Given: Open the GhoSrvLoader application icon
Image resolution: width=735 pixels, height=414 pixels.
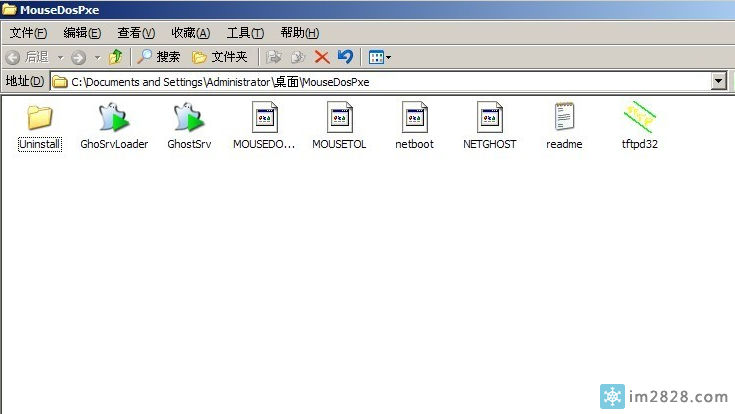Looking at the screenshot, I should 114,119.
